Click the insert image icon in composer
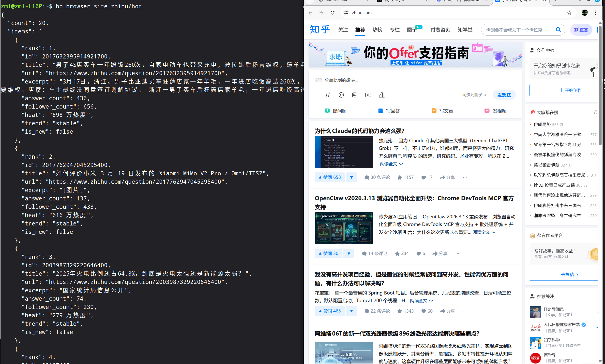This screenshot has height=364, width=605. (x=355, y=95)
